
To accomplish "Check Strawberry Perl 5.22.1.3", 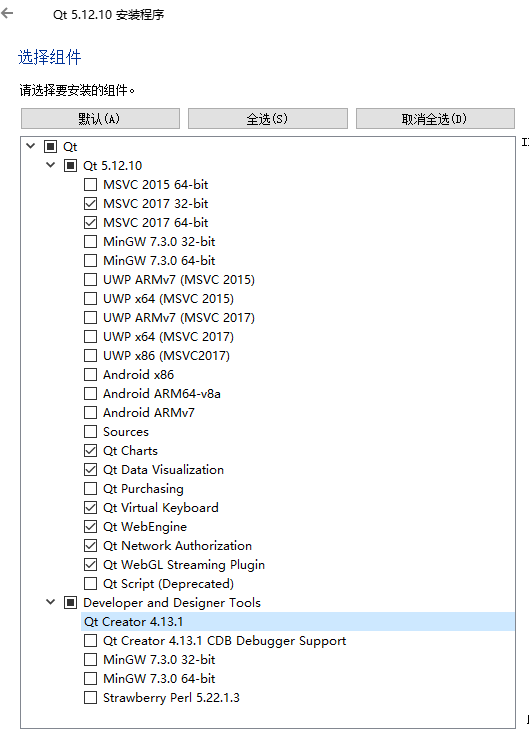I will click(90, 698).
